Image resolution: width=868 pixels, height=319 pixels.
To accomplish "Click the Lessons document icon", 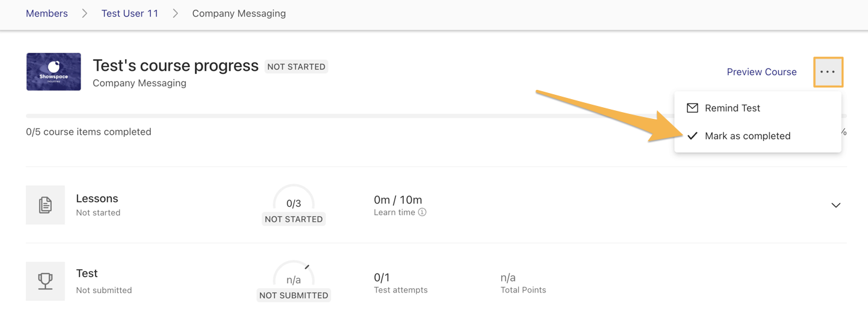I will coord(46,205).
